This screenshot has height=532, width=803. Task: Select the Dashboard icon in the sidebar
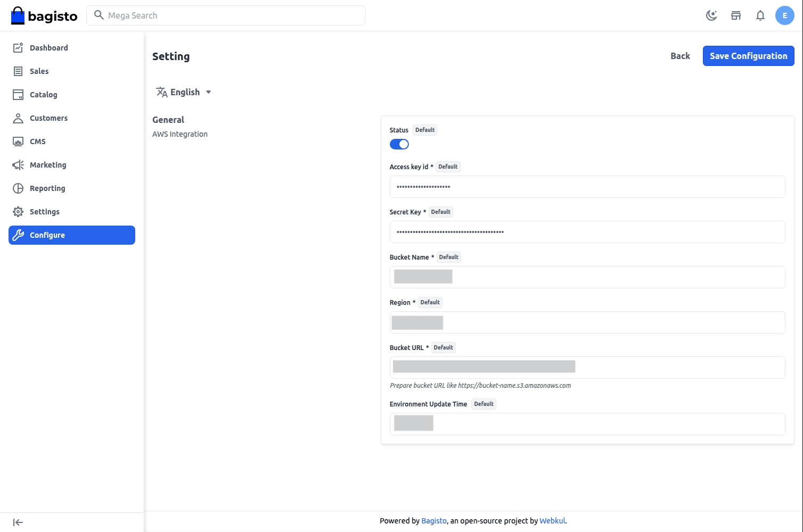click(18, 47)
